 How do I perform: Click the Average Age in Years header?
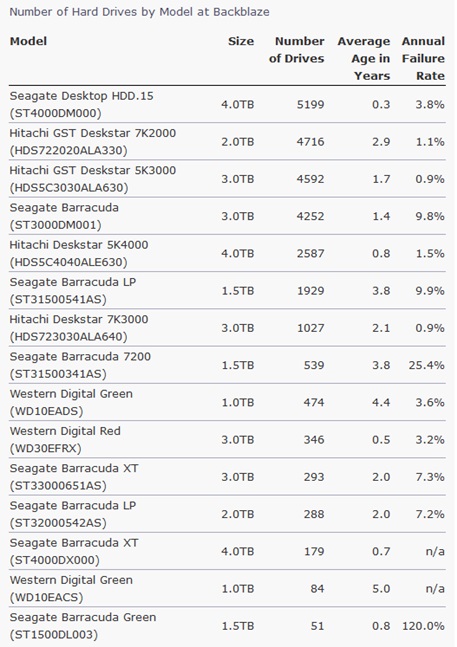[364, 59]
